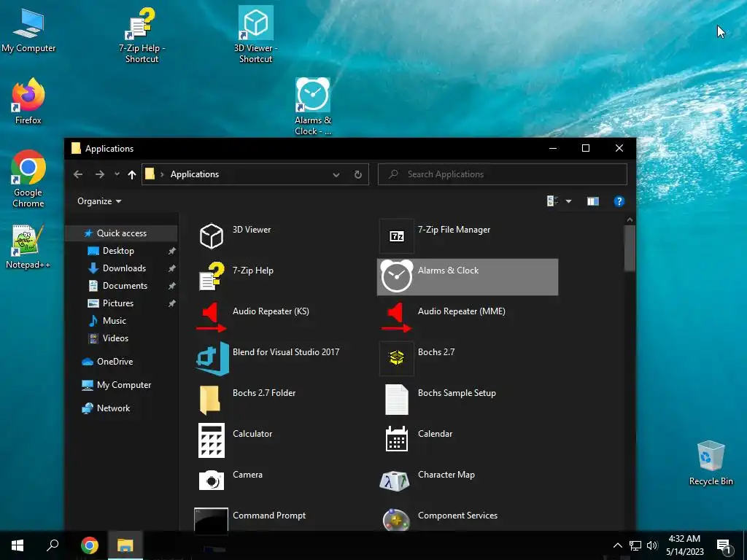Click the File Explorer taskbar button
Image resolution: width=747 pixels, height=560 pixels.
point(125,545)
